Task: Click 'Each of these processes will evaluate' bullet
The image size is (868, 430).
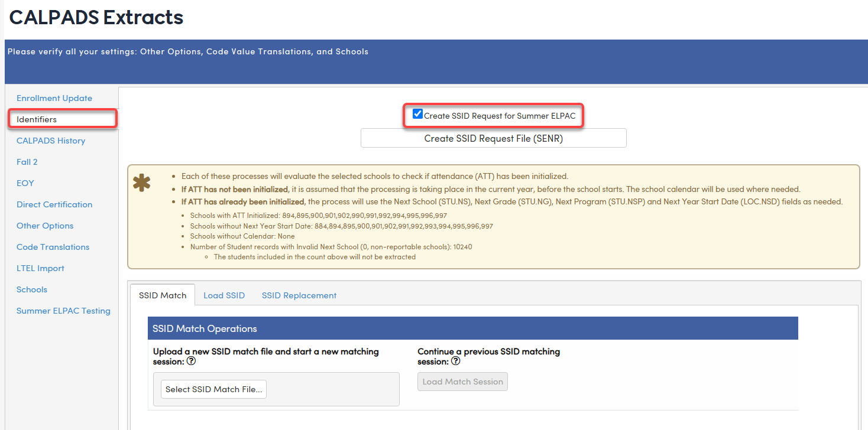Action: (x=375, y=176)
